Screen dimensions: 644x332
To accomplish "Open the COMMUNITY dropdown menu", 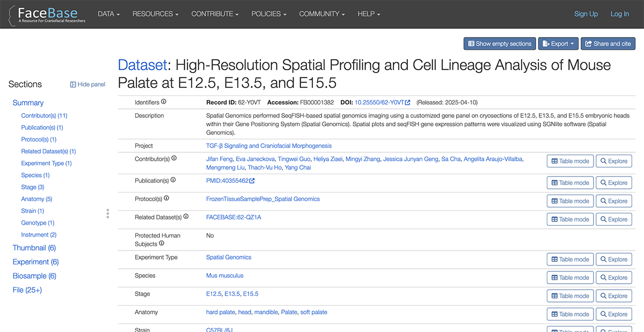I will (321, 14).
